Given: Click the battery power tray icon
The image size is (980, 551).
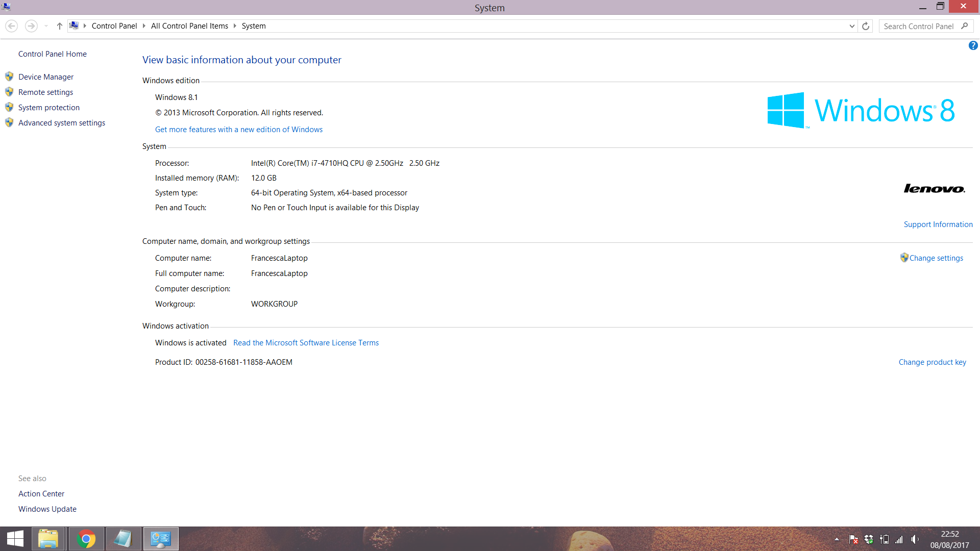Looking at the screenshot, I should [884, 539].
